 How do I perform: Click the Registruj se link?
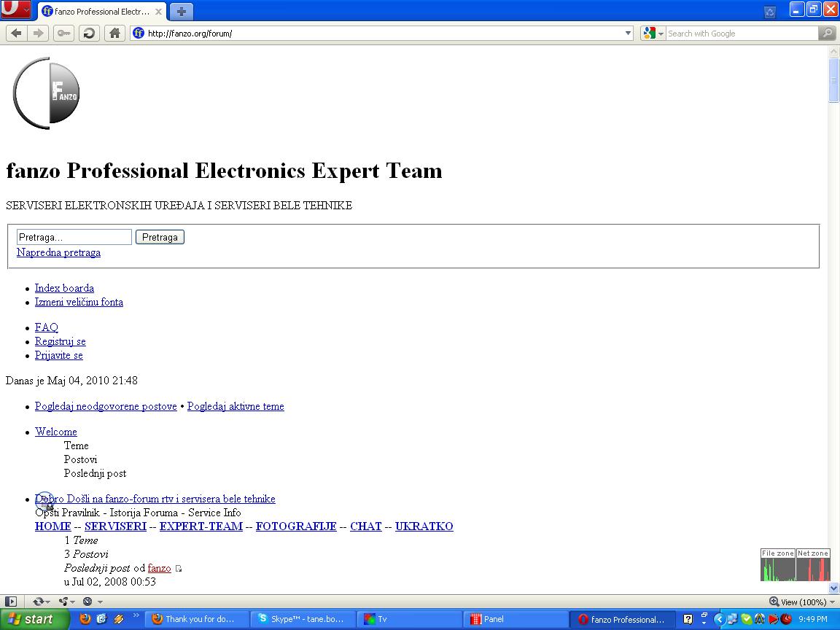click(60, 341)
